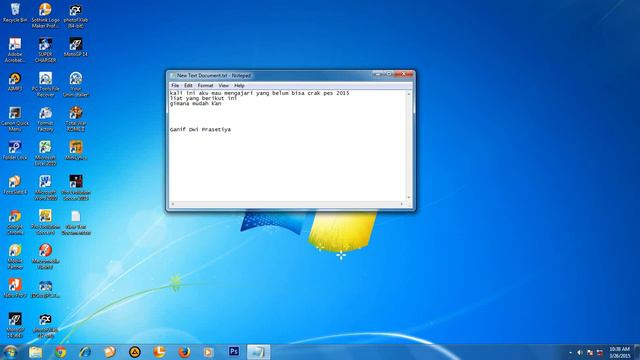Click the taskbar clock showing 10:38 AM

click(619, 352)
